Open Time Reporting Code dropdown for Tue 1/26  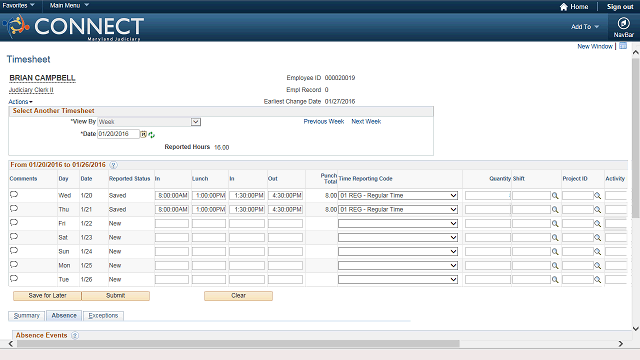tap(398, 280)
